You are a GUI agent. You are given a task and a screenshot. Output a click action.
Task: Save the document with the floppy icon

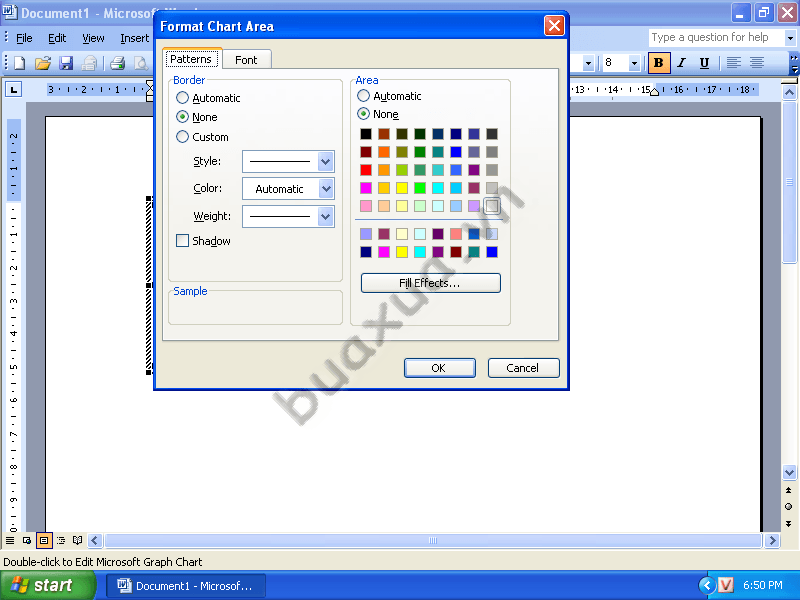tap(66, 63)
